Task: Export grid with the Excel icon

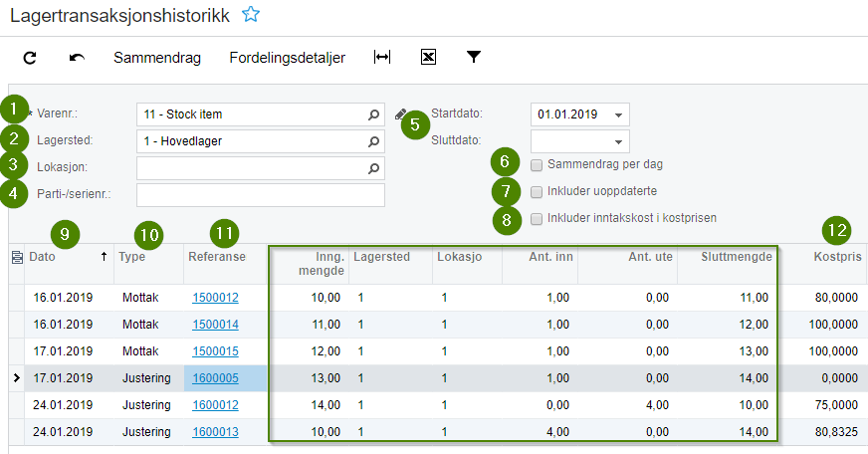Action: 428,57
